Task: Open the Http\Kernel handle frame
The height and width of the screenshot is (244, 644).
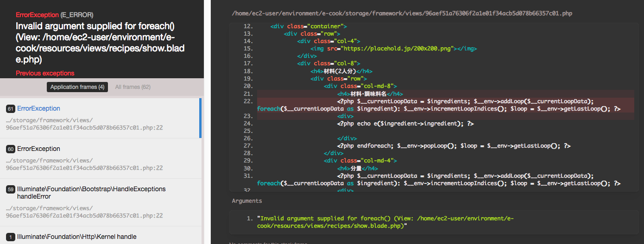Action: click(76, 237)
